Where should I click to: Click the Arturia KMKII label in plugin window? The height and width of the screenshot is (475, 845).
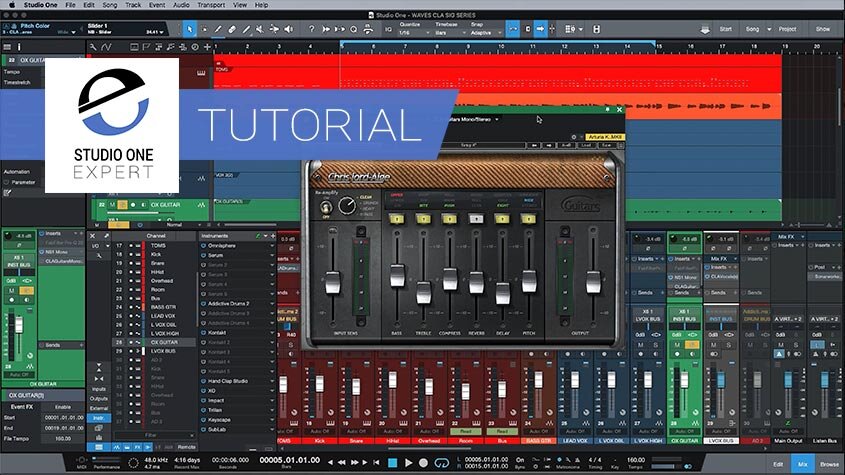(605, 137)
